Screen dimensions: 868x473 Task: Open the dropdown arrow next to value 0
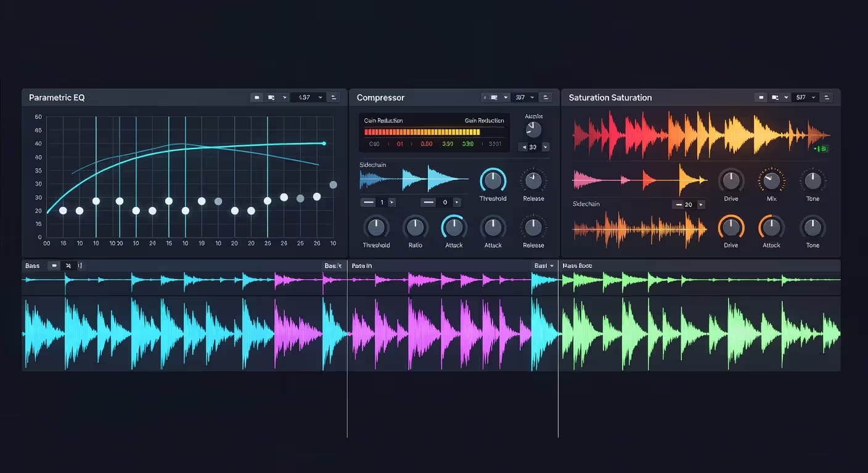coord(457,202)
